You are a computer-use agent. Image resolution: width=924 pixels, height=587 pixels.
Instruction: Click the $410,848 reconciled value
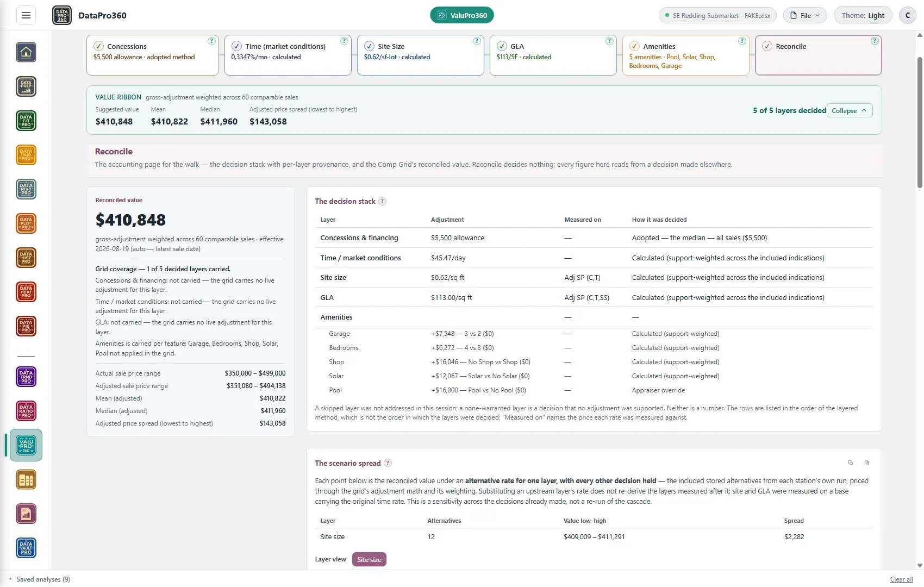click(130, 220)
